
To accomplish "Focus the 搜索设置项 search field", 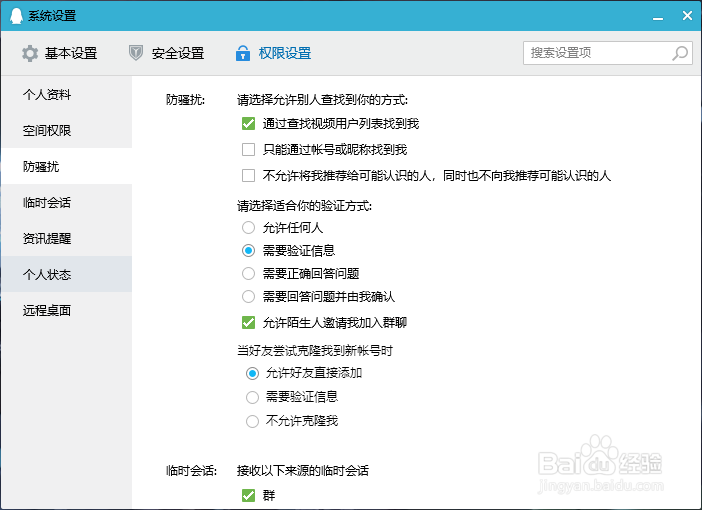I will 608,53.
